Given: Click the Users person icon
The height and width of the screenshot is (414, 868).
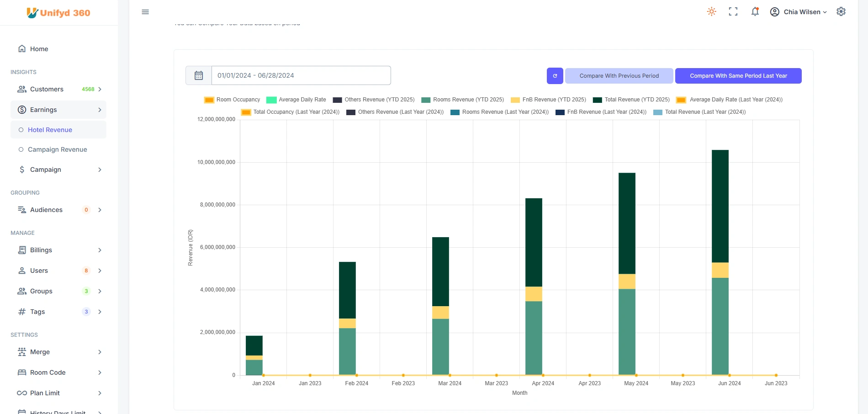Looking at the screenshot, I should pyautogui.click(x=22, y=271).
